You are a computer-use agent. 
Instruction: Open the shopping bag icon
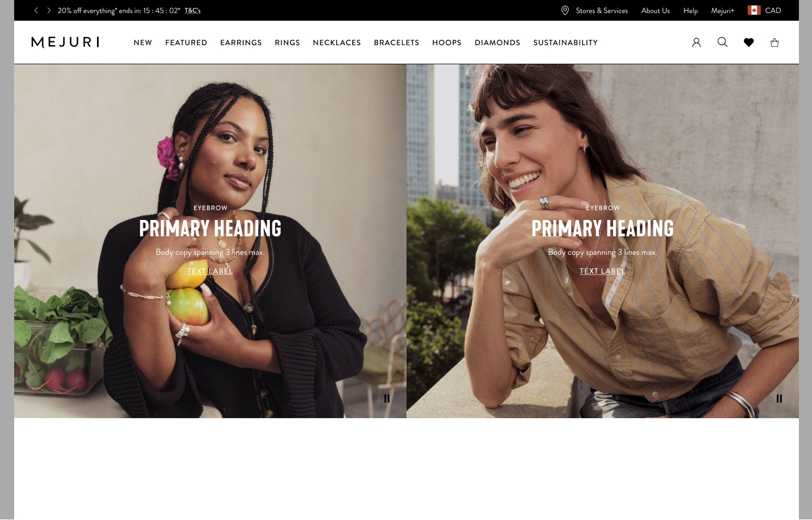tap(774, 42)
